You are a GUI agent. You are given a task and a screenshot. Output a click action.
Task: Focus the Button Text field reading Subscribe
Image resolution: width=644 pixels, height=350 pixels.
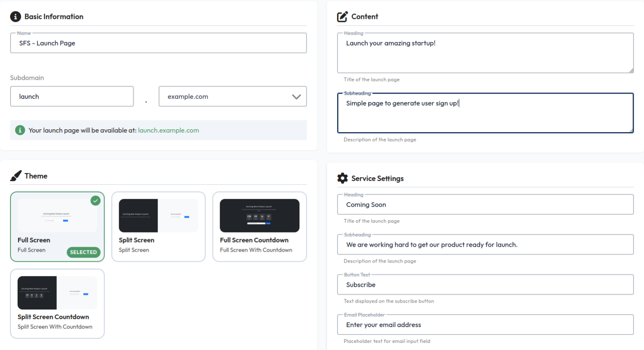pos(485,285)
